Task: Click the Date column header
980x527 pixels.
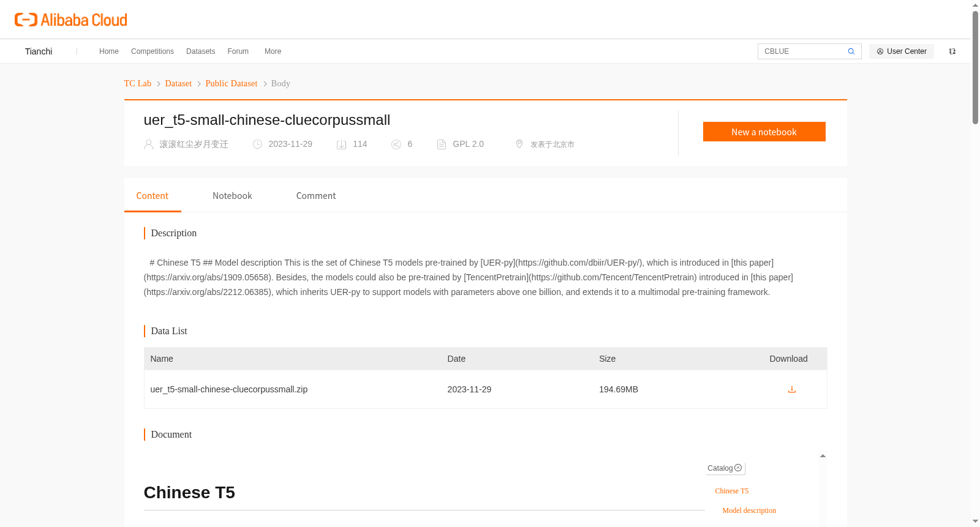Action: coord(456,359)
